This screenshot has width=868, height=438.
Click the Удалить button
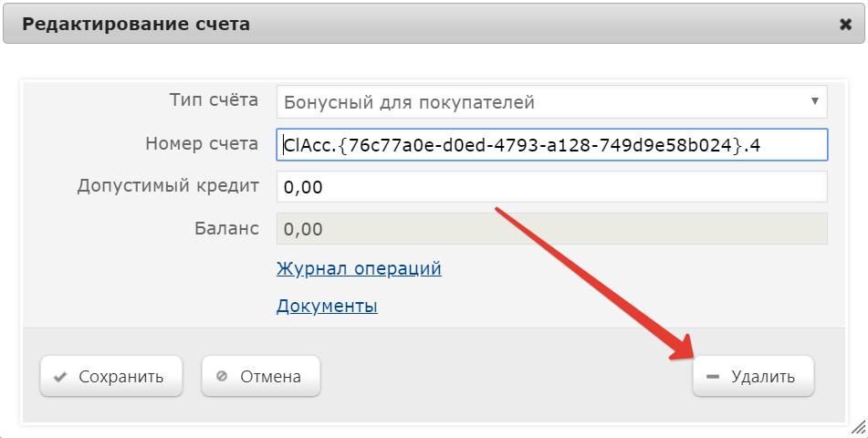tap(753, 376)
